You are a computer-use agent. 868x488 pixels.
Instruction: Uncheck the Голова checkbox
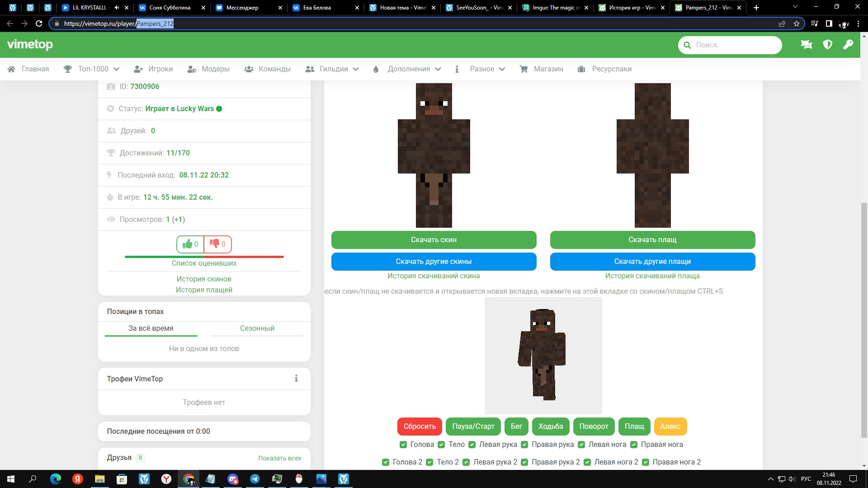click(x=403, y=445)
